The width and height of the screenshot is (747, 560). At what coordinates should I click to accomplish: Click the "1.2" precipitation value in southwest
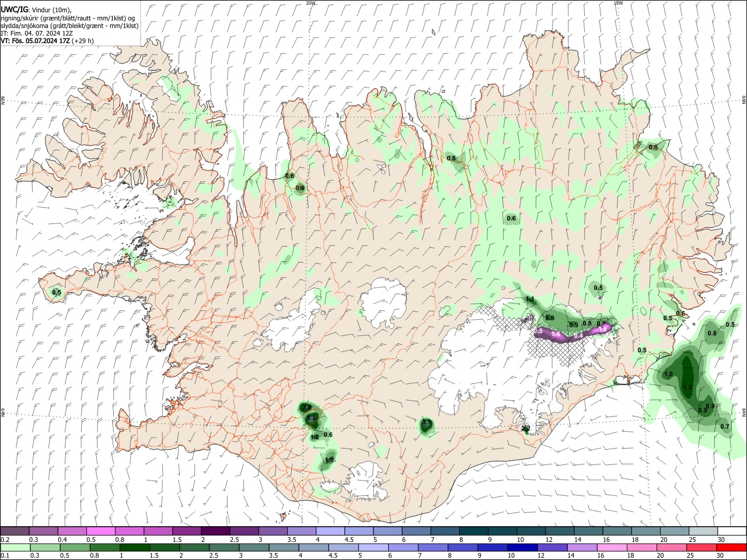point(315,437)
